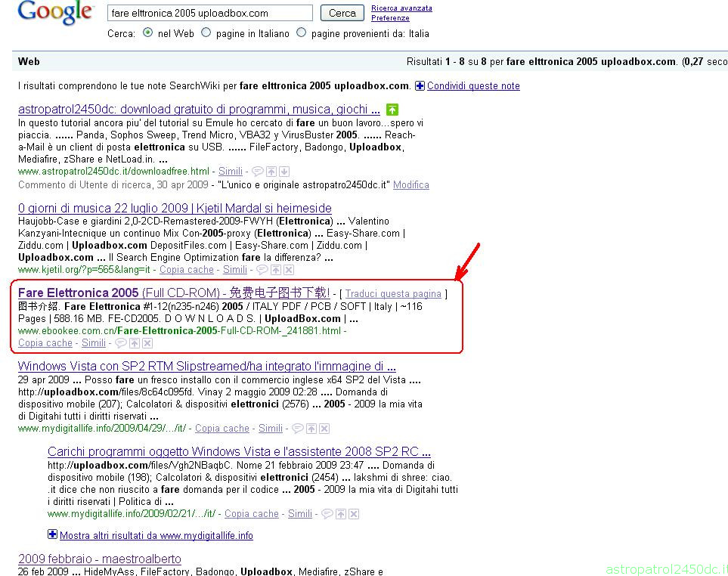Promote the mydigitallife.info 2009/04/29 result

coord(311,429)
